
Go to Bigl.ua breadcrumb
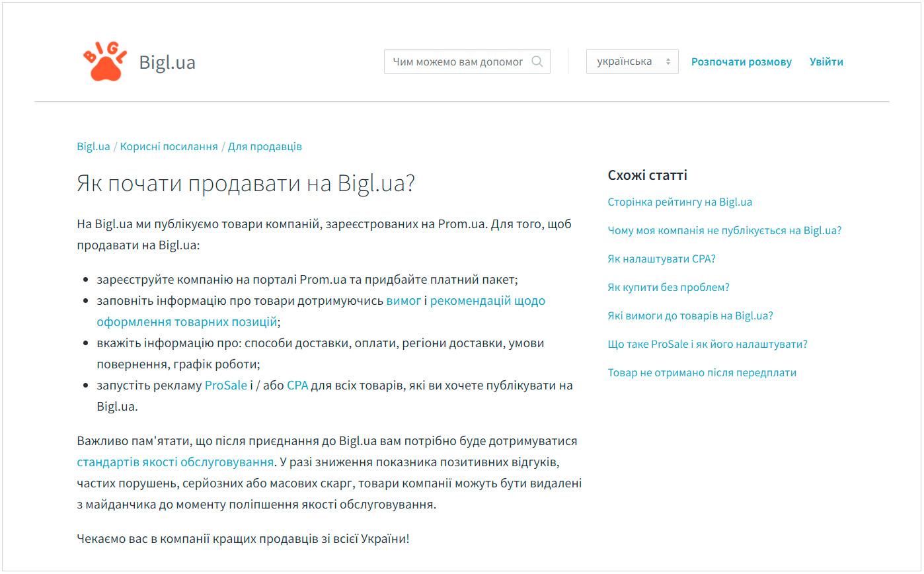[x=93, y=146]
